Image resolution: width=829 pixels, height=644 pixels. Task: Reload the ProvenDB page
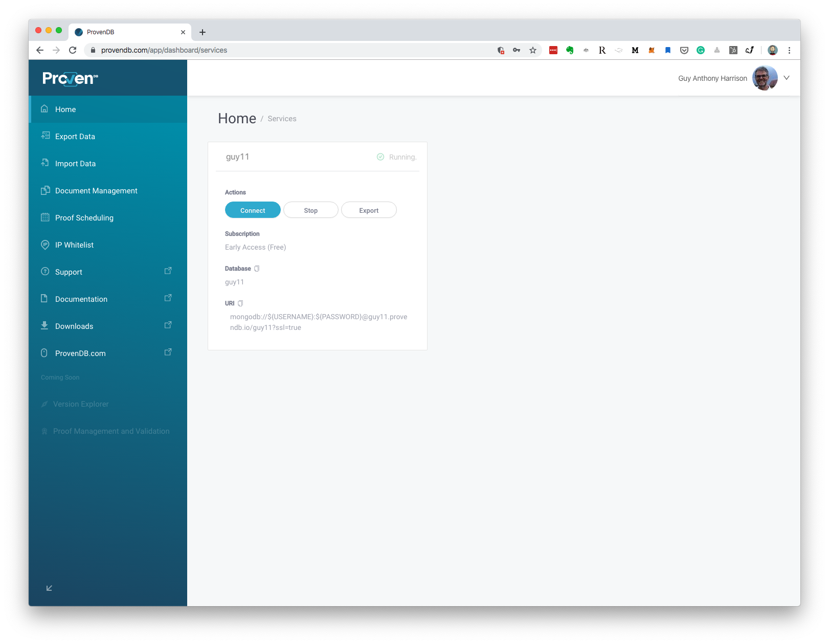click(73, 50)
